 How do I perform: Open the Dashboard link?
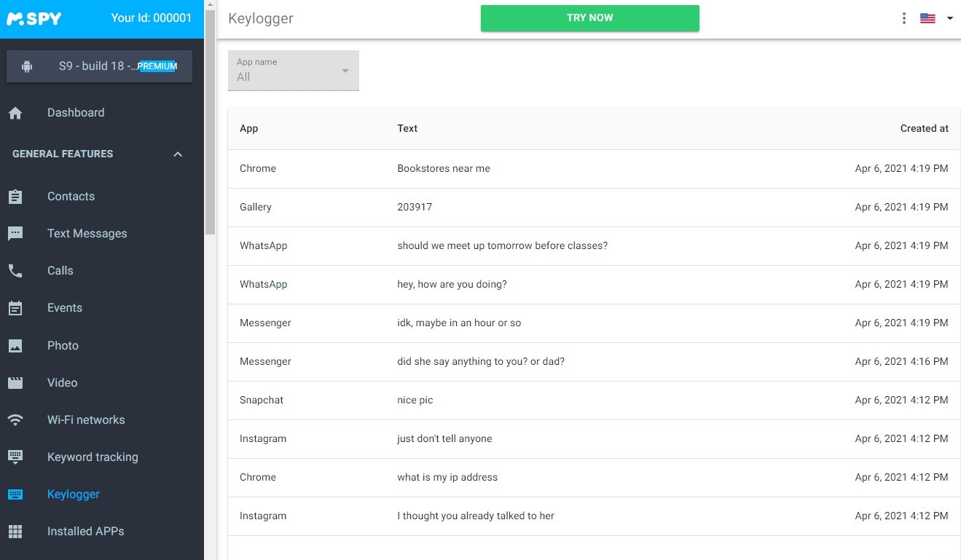tap(75, 112)
